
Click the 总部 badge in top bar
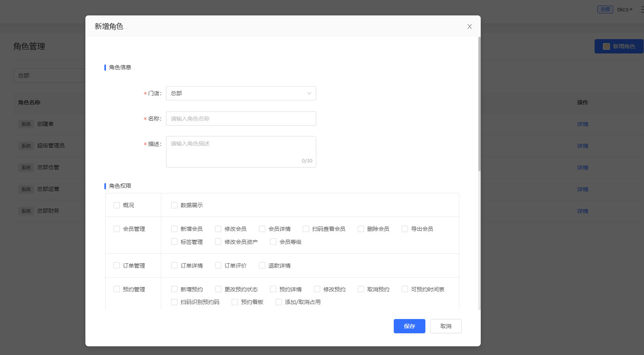(x=605, y=9)
